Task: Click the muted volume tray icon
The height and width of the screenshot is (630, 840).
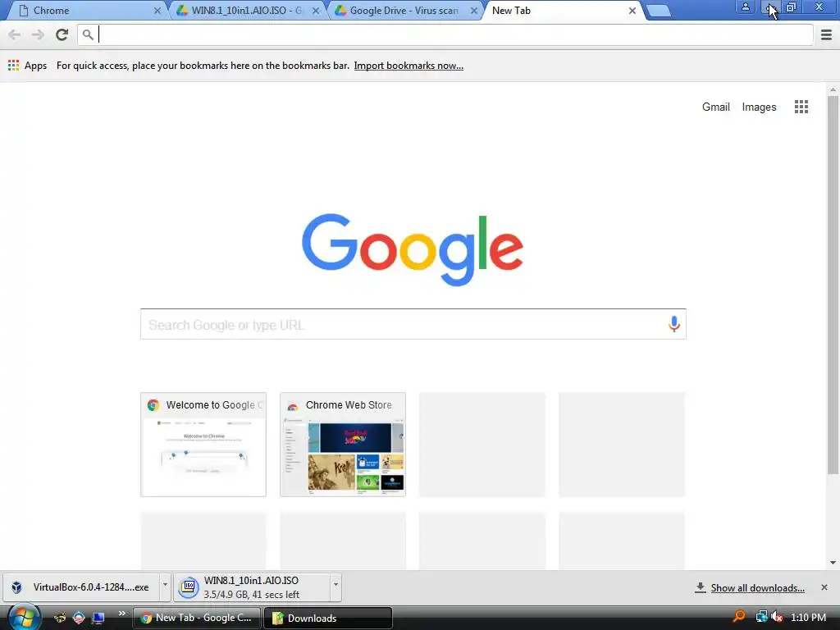Action: click(x=776, y=617)
